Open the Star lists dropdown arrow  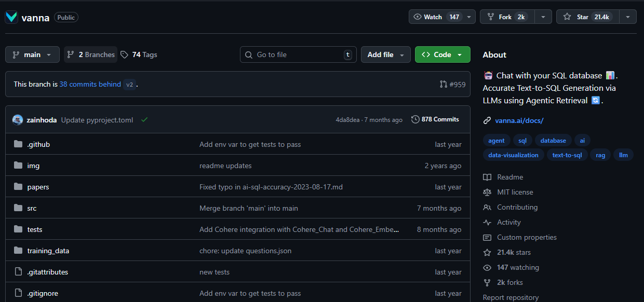pyautogui.click(x=628, y=17)
